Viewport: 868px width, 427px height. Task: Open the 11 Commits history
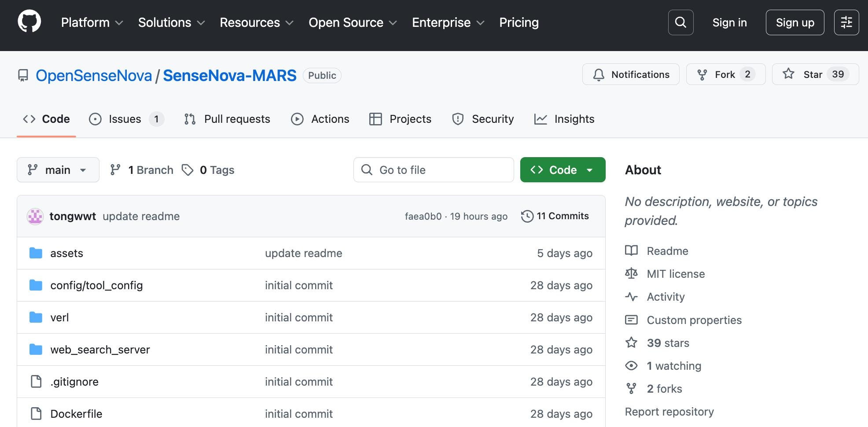point(555,216)
